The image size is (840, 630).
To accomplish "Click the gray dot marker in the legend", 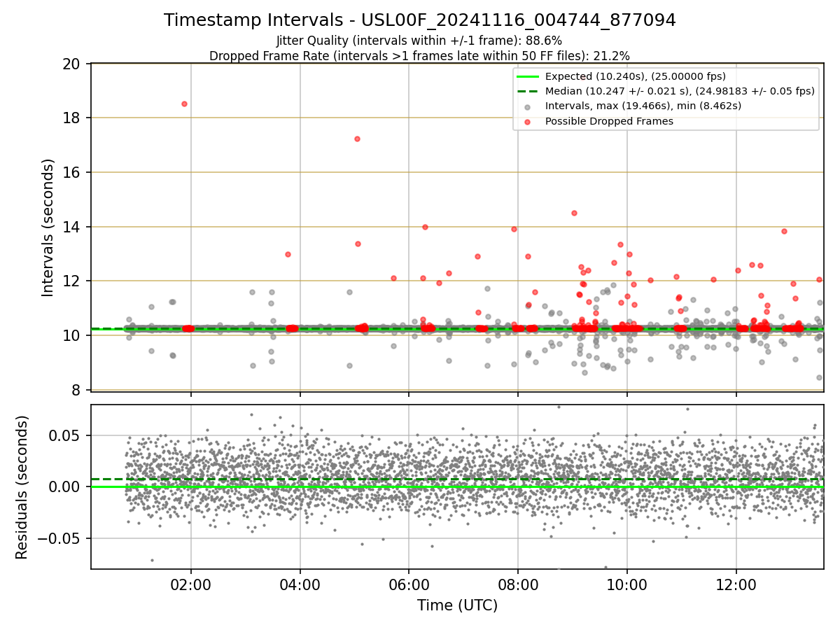I will point(527,106).
